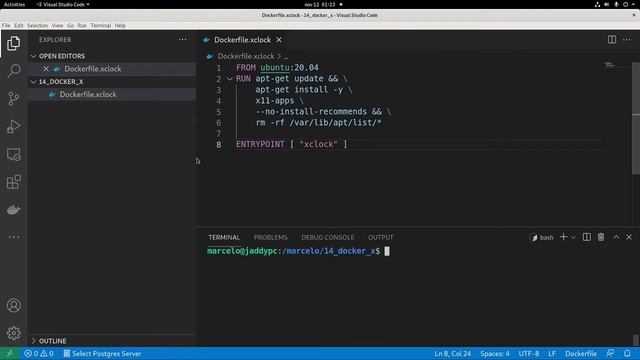640x360 pixels.
Task: Create a new terminal with plus icon
Action: point(563,237)
